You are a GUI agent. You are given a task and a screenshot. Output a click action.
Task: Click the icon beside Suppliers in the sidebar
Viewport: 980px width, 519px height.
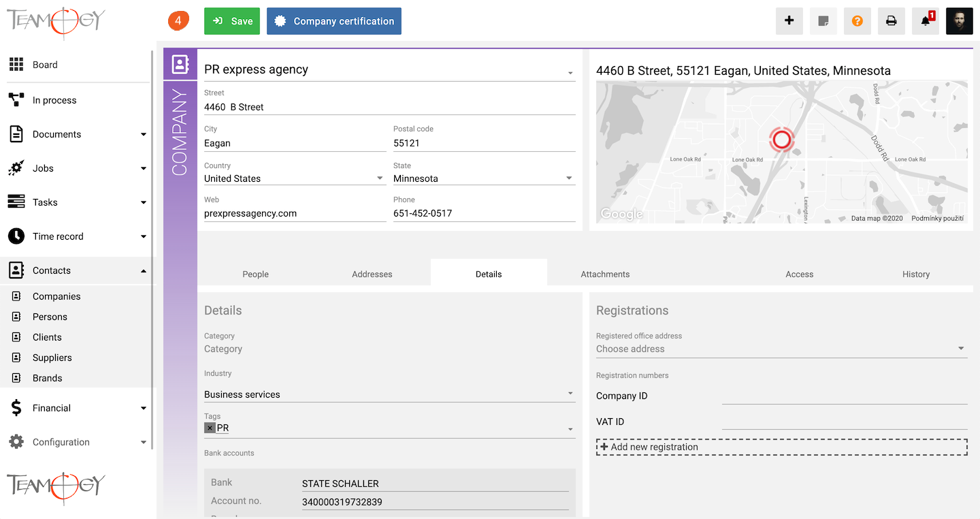pos(17,358)
